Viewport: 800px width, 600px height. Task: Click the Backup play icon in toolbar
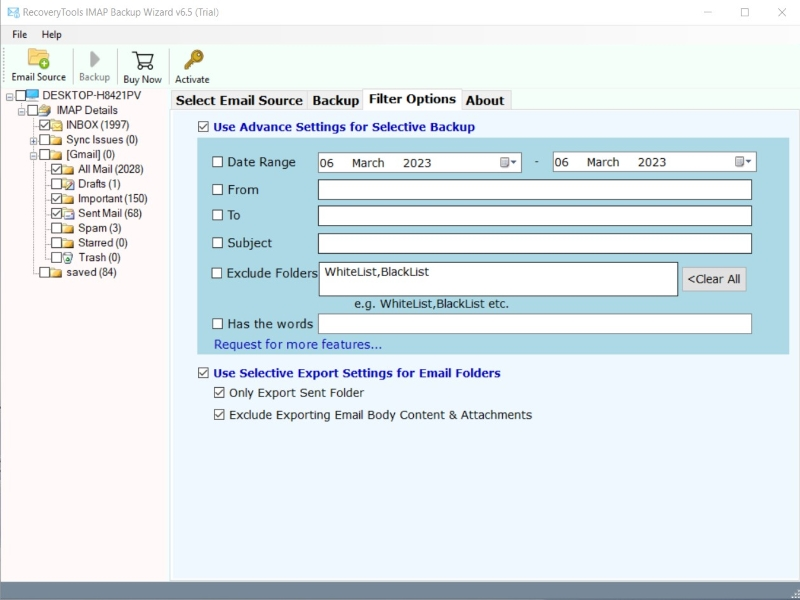[94, 59]
